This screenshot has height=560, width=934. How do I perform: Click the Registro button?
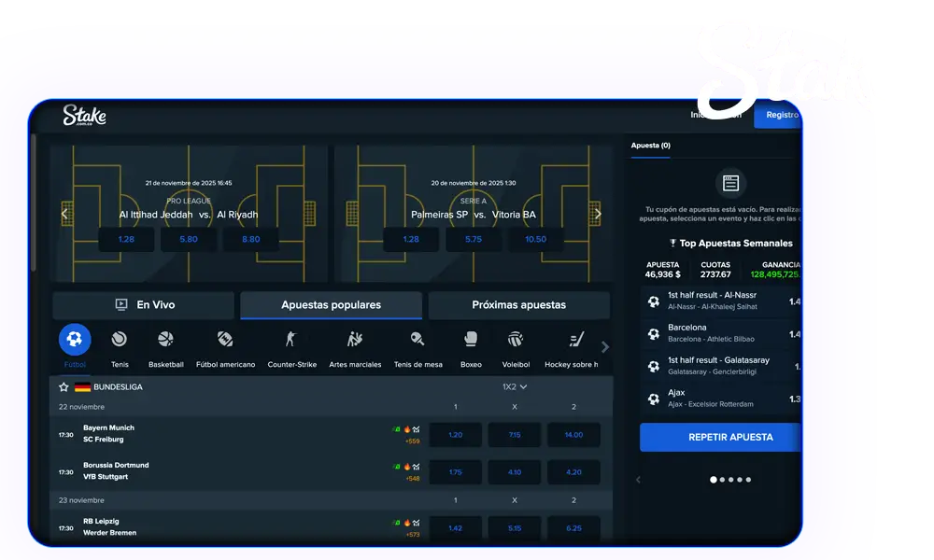(x=780, y=115)
